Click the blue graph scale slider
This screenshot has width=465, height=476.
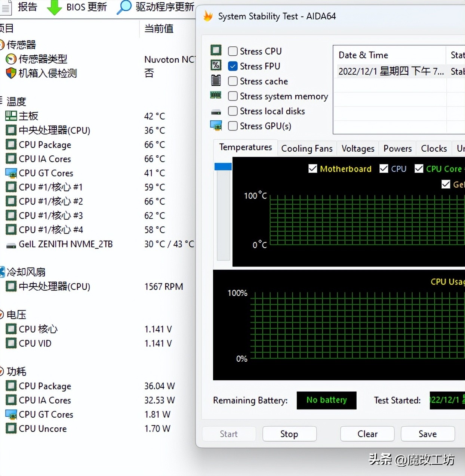tap(223, 167)
